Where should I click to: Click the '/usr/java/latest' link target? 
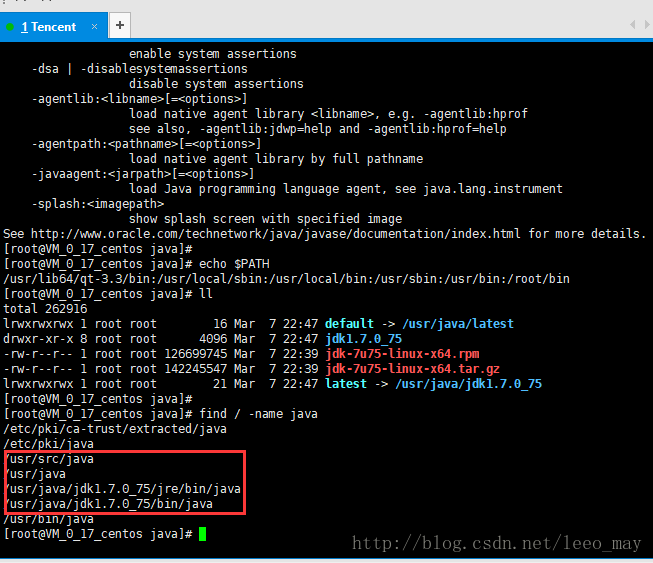tap(458, 324)
